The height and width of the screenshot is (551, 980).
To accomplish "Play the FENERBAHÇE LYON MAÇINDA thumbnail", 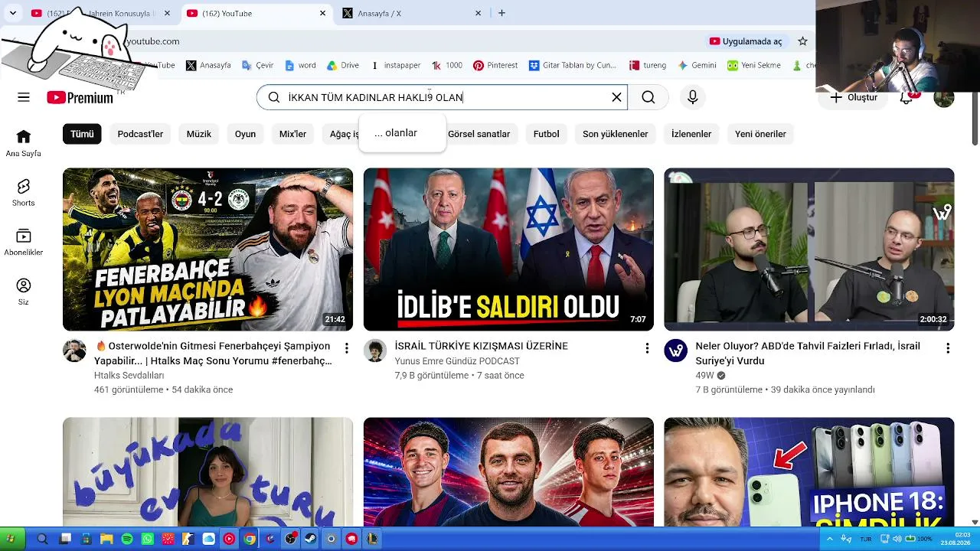I will tap(207, 249).
